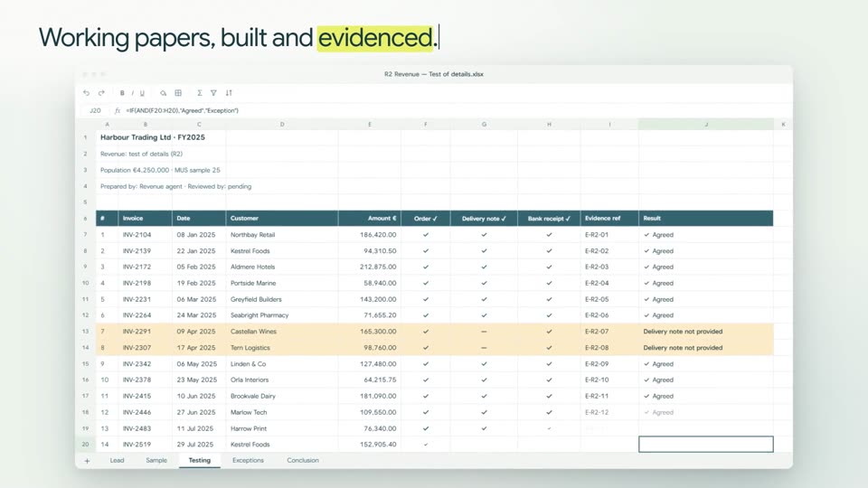The height and width of the screenshot is (488, 868).
Task: Click customer cell Northbay Retail
Action: pyautogui.click(x=282, y=235)
